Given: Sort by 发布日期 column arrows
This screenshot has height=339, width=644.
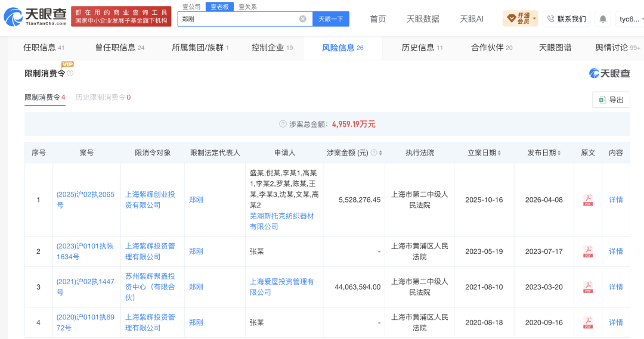Looking at the screenshot, I should [559, 153].
